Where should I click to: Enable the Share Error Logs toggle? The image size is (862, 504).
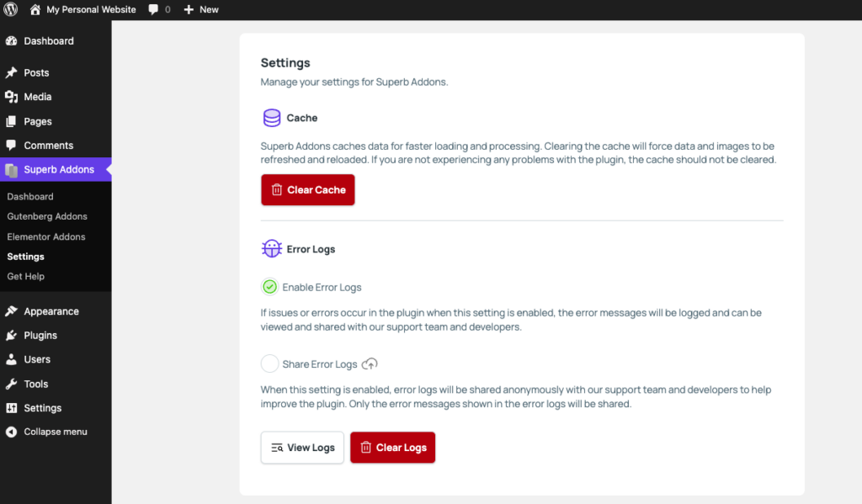point(269,363)
